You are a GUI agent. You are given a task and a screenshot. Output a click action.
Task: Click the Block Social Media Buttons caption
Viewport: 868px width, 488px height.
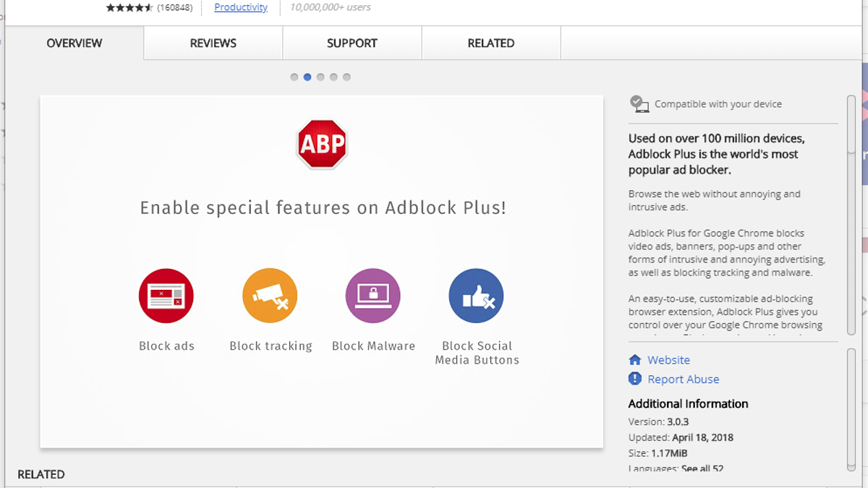coord(477,353)
